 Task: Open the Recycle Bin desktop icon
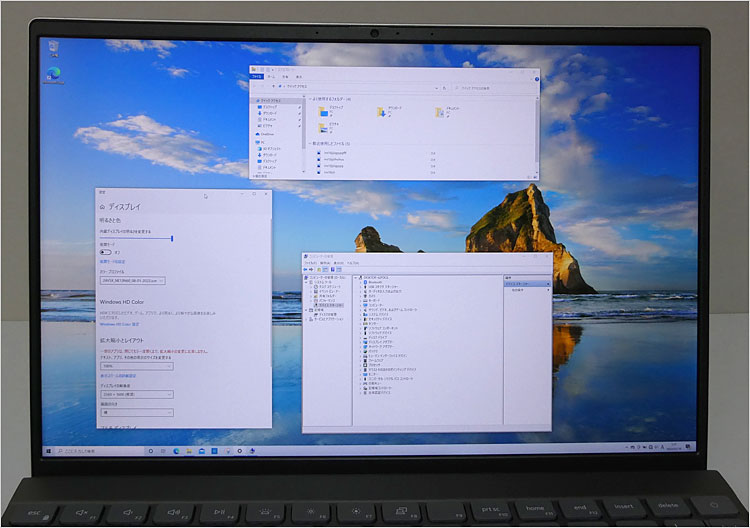click(50, 46)
